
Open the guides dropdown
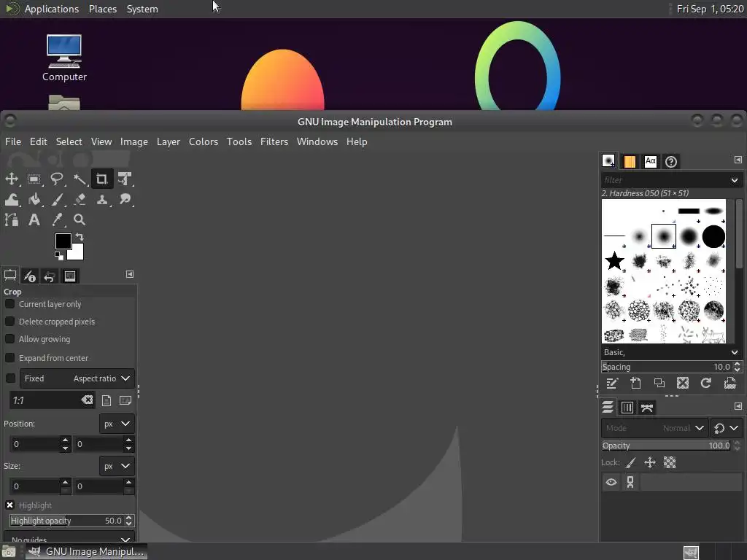coord(69,539)
